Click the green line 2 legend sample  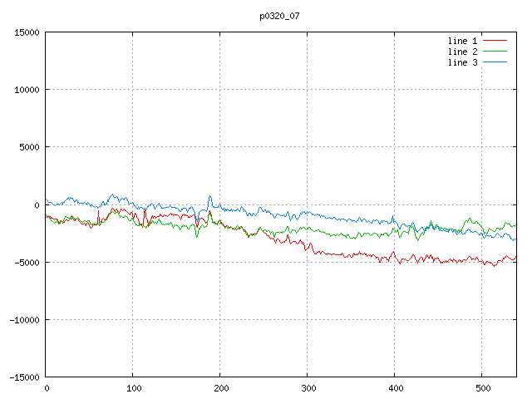click(495, 52)
